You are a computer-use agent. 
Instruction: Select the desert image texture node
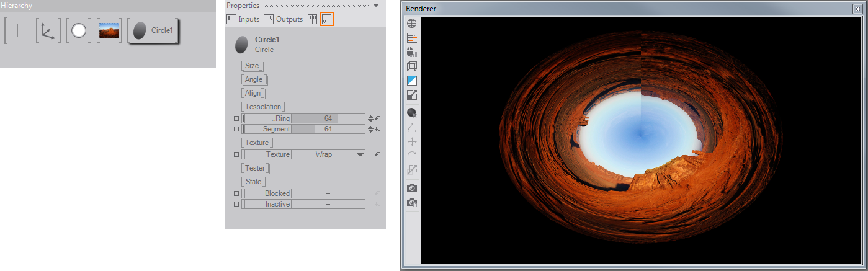click(x=109, y=30)
